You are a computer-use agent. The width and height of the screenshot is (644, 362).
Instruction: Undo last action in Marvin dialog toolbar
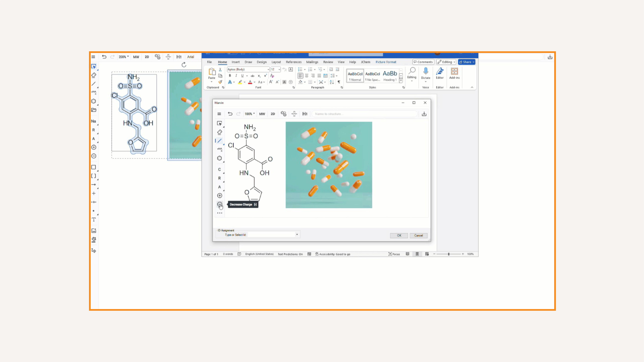(230, 114)
